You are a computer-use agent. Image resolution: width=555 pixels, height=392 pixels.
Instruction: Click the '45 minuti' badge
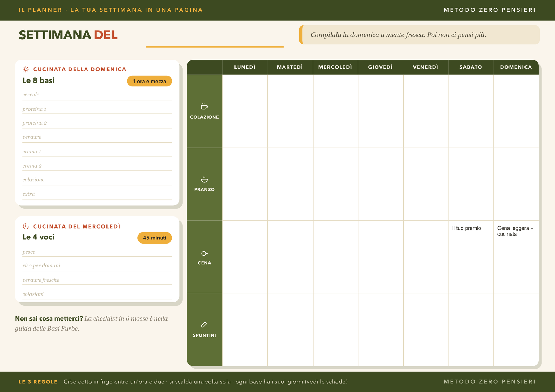point(155,238)
